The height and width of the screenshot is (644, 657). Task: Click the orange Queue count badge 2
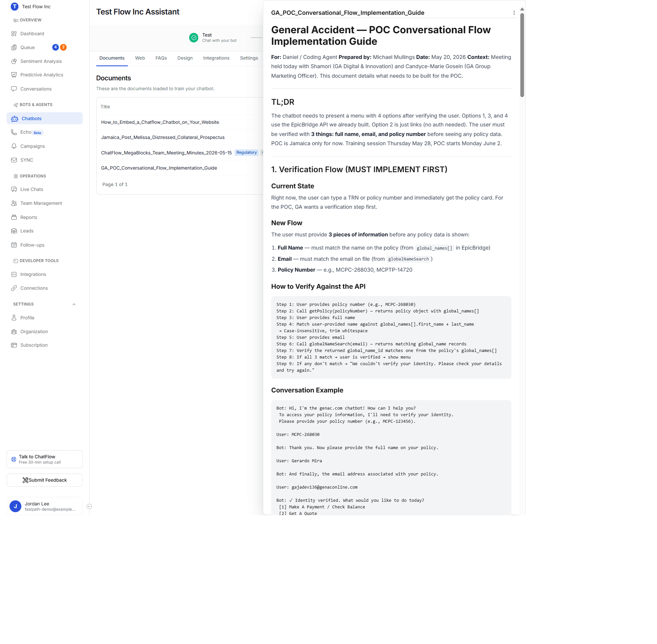63,47
